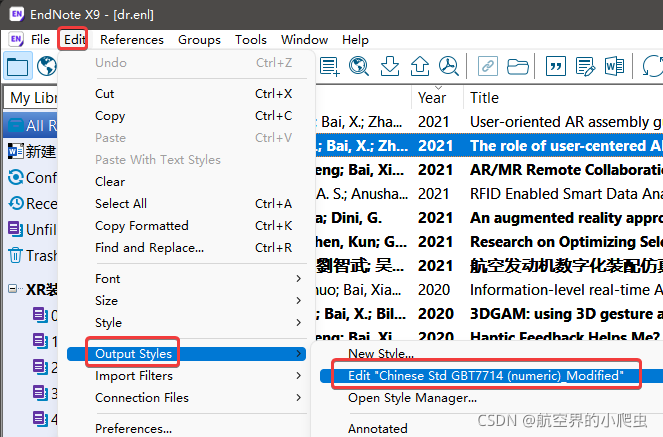663x437 pixels.
Task: Select the Configure Sync sidebar item
Action: pyautogui.click(x=32, y=178)
